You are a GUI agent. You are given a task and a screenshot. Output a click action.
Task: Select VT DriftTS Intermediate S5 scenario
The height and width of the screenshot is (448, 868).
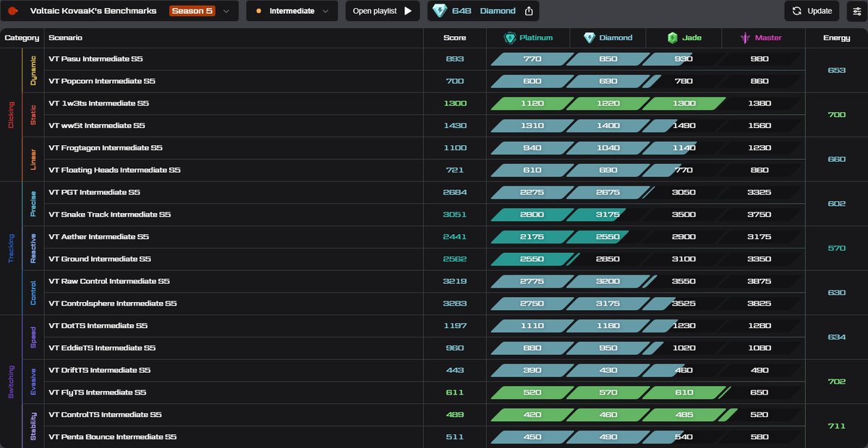pyautogui.click(x=100, y=370)
